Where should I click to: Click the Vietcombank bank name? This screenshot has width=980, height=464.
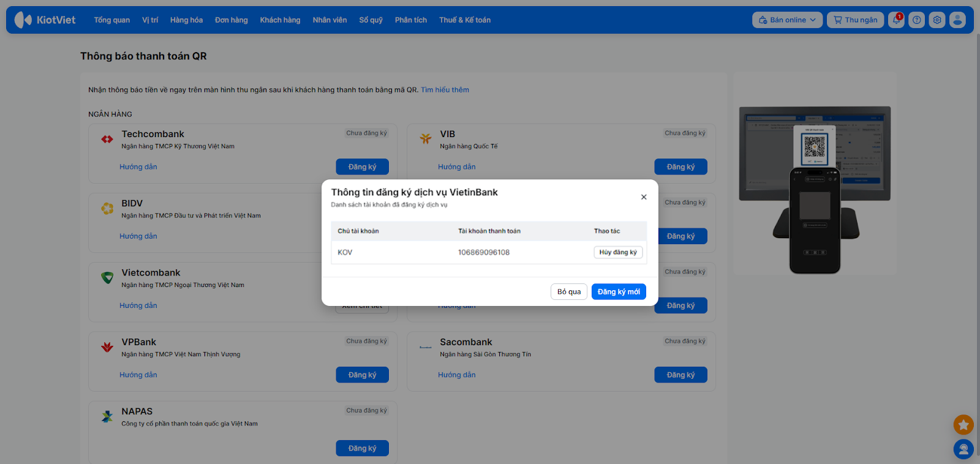[151, 272]
